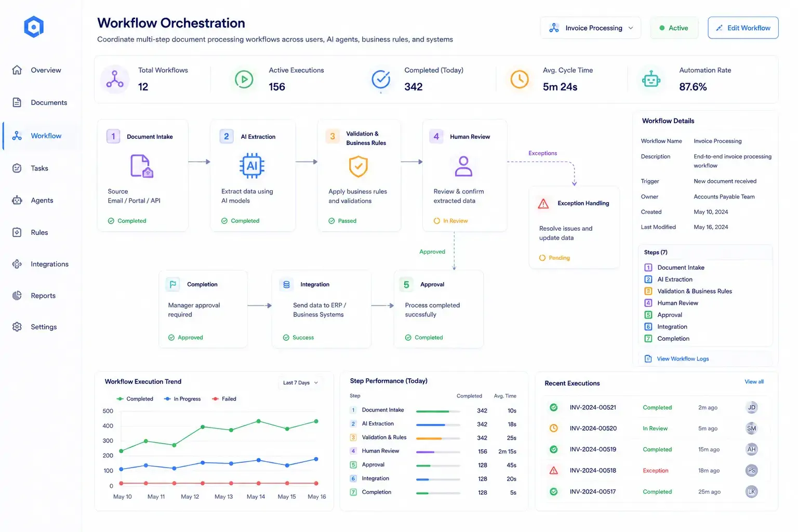Click the Exception Handling warning triangle
This screenshot has width=798, height=532.
pyautogui.click(x=543, y=204)
